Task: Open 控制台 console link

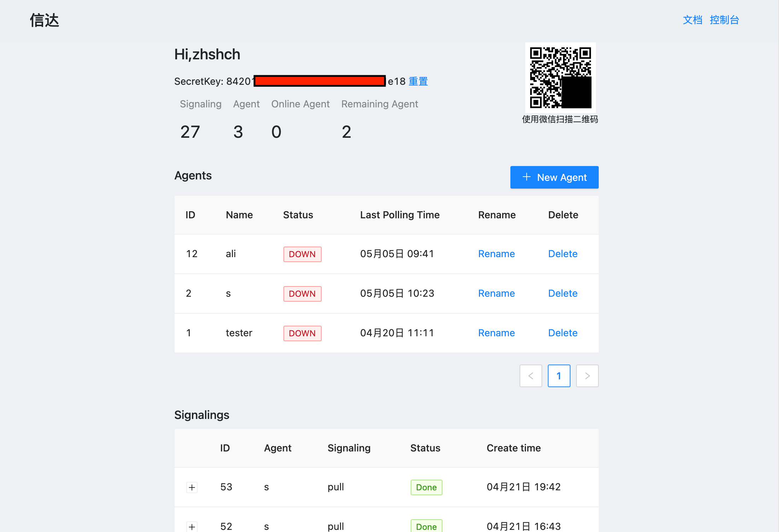Action: [x=724, y=20]
